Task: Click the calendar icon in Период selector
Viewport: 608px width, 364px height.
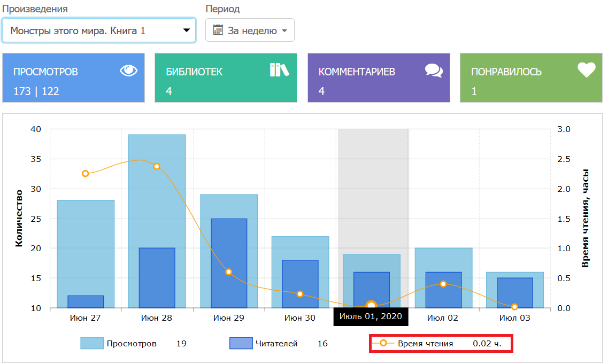Action: (218, 30)
